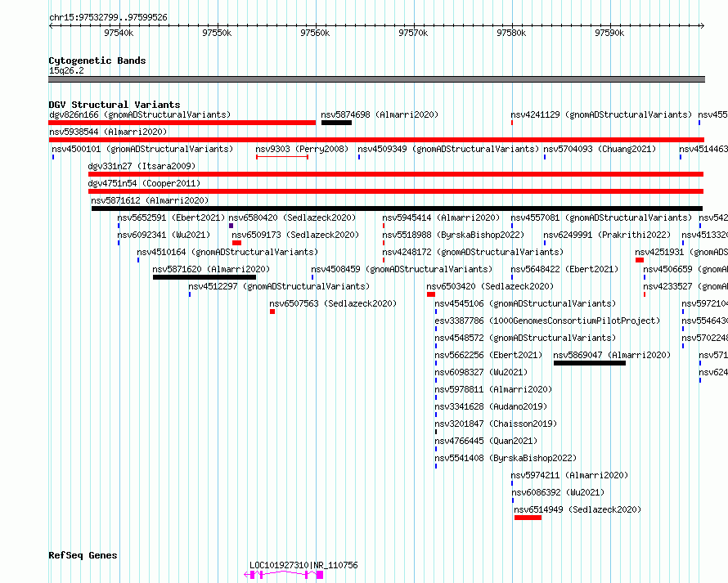Open nsv4512297 gnomAD variant label
The width and height of the screenshot is (728, 583).
click(x=279, y=286)
